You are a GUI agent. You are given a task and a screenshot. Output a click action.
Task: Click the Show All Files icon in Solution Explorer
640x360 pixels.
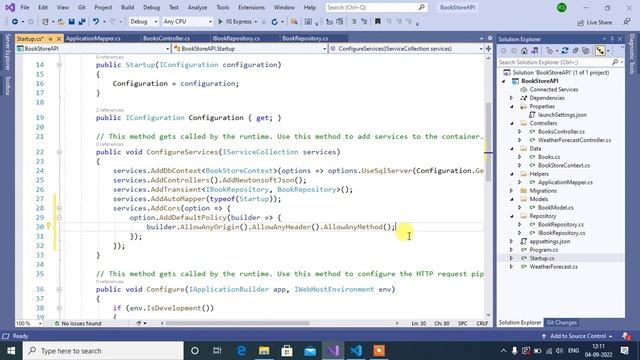click(x=586, y=51)
